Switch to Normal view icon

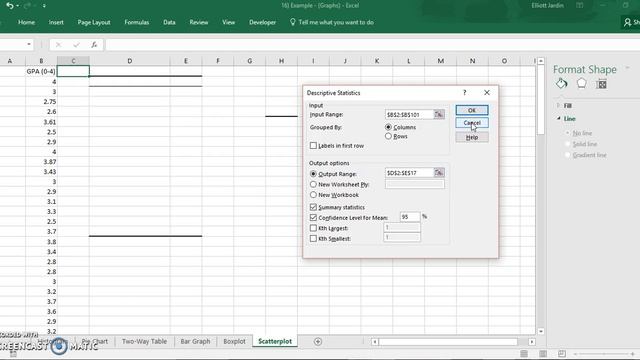point(524,353)
